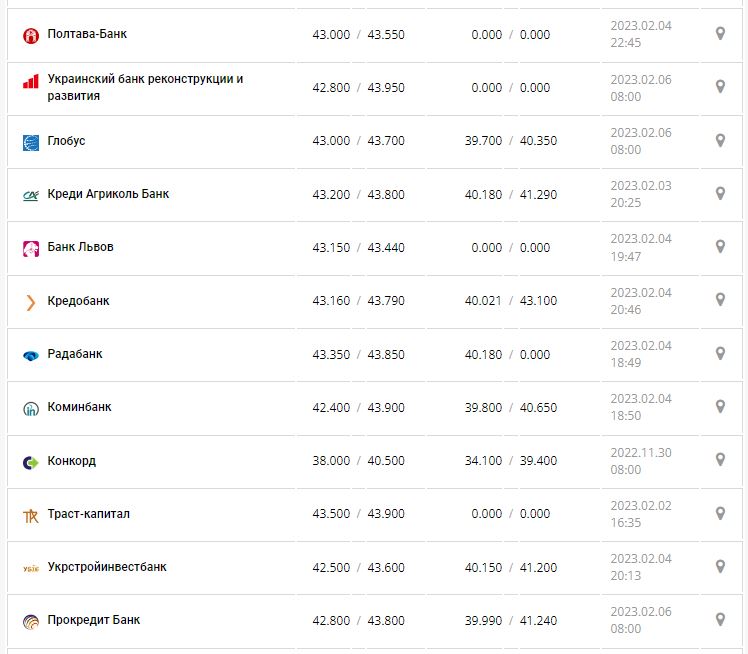
Task: Open Прокредит Банк details link
Action: 94,620
